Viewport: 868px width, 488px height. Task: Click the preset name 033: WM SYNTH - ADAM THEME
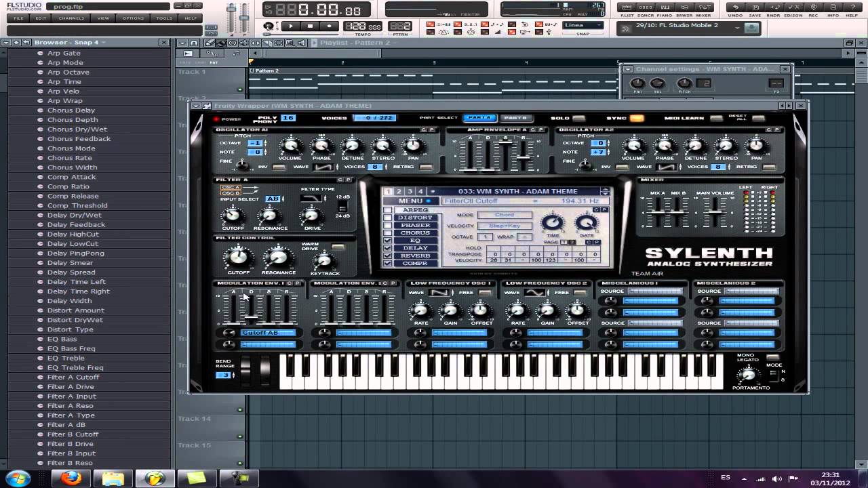518,192
